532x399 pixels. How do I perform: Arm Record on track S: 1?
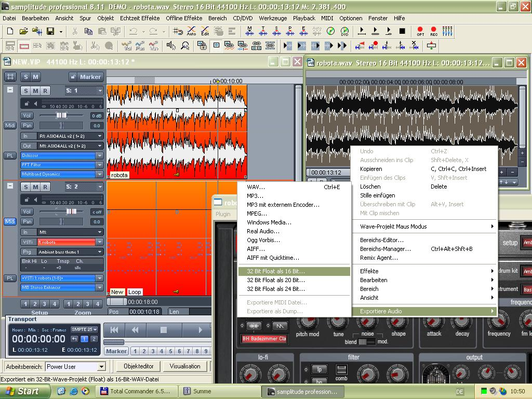45,90
